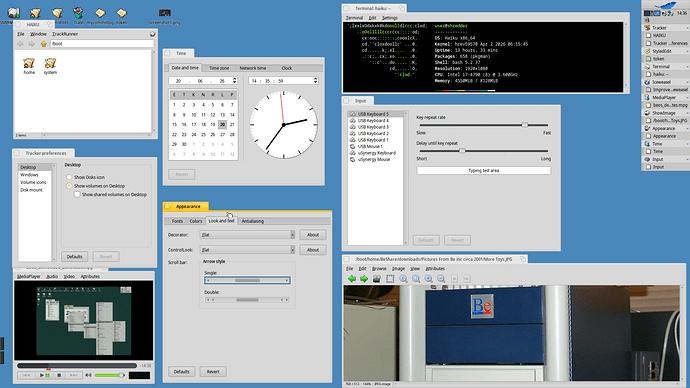The height and width of the screenshot is (388, 690).
Task: Mute audio via MediaPlayer speaker icon
Action: [x=88, y=375]
